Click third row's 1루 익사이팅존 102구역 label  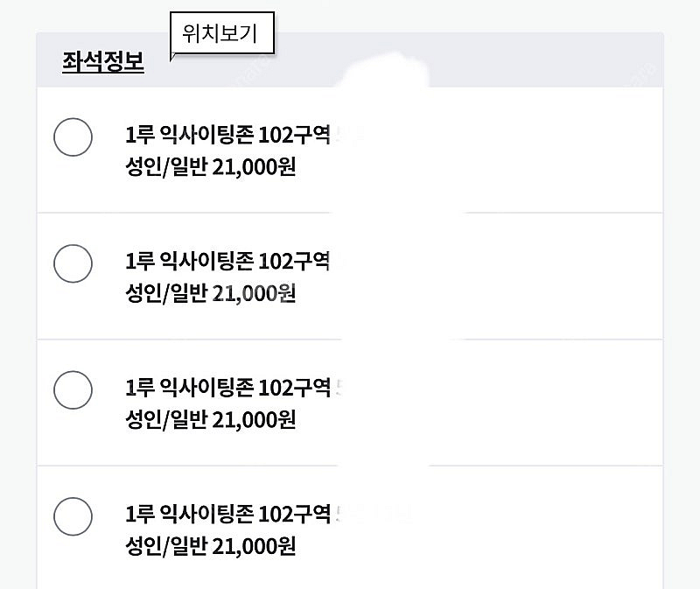click(227, 387)
